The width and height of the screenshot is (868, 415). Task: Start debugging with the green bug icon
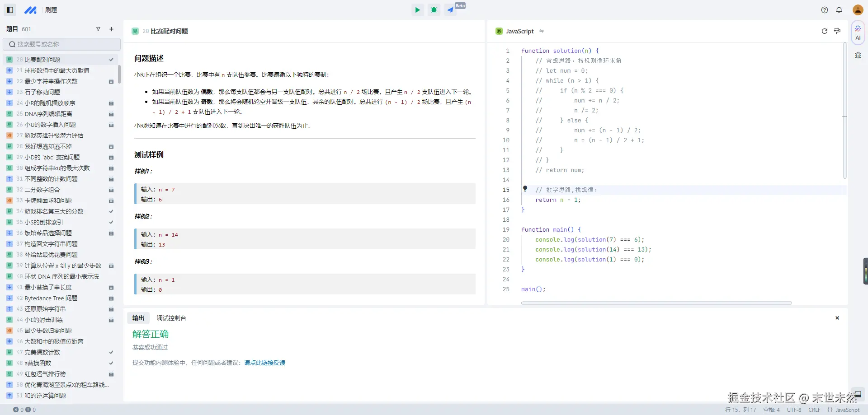434,10
